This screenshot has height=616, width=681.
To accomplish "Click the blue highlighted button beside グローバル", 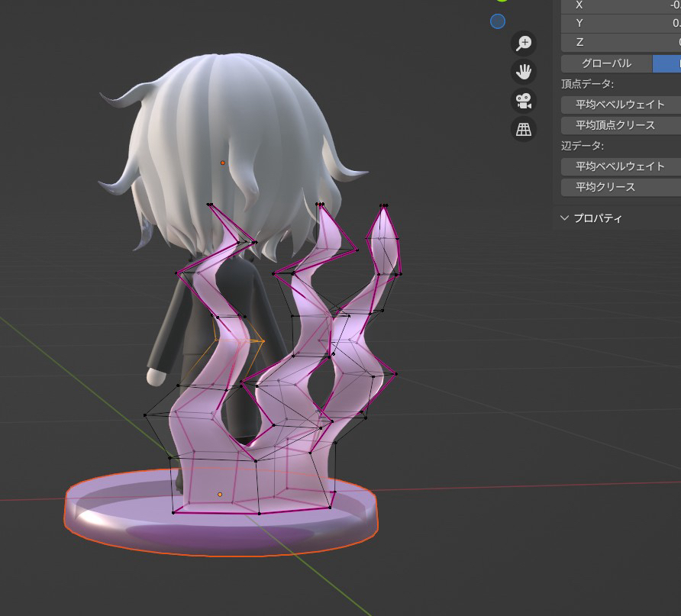I will (666, 63).
